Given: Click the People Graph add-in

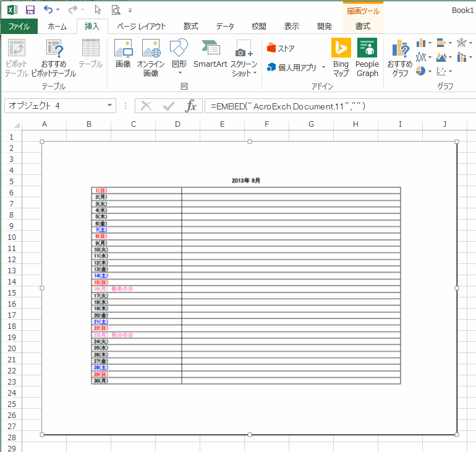Looking at the screenshot, I should point(367,58).
